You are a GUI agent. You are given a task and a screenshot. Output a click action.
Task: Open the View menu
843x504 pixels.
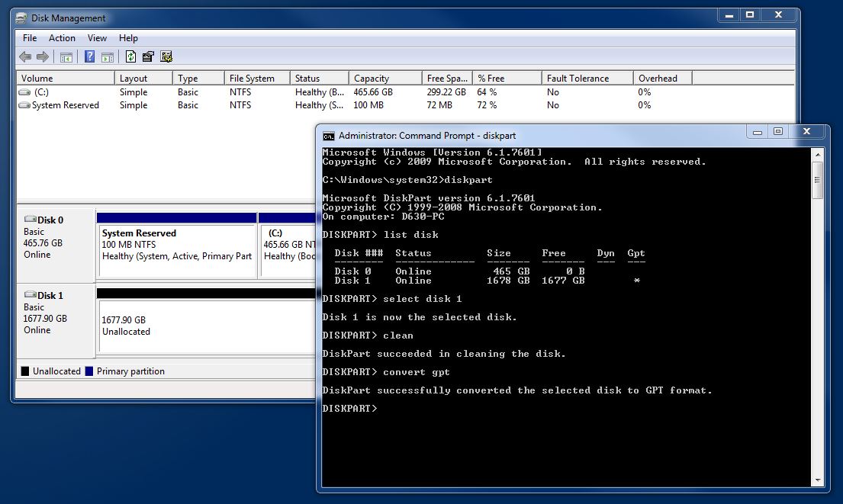tap(97, 37)
